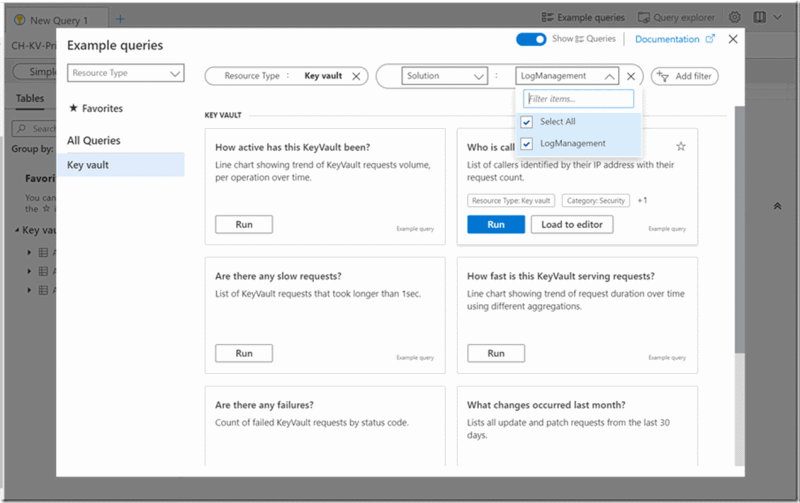
Task: Click the Example queries toolbar button
Action: (583, 18)
